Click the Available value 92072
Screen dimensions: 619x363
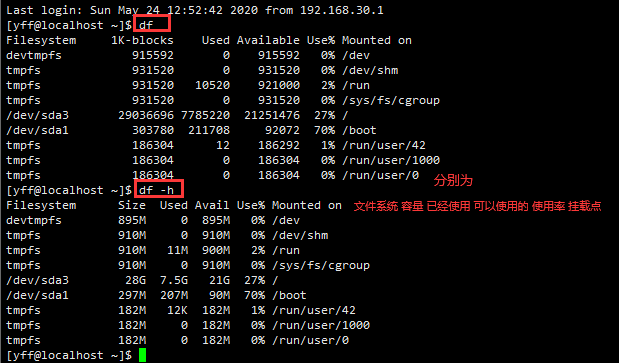[282, 130]
